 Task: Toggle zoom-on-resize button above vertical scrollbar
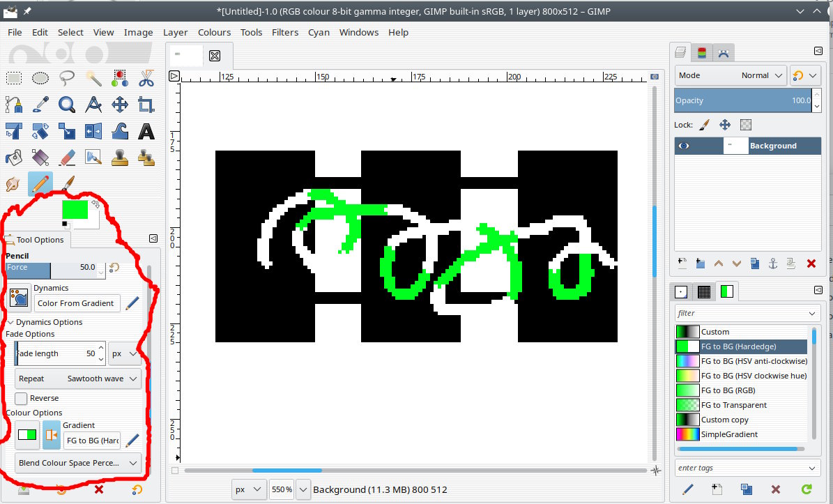tap(655, 77)
